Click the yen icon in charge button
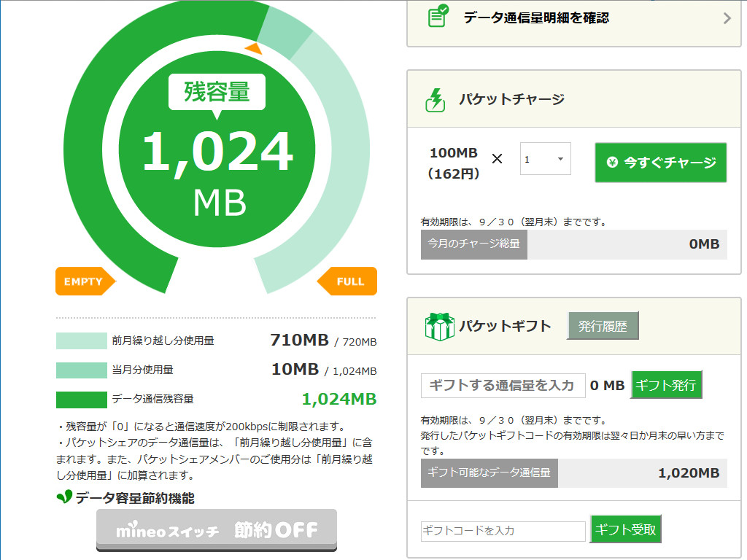The image size is (747, 560). point(612,163)
